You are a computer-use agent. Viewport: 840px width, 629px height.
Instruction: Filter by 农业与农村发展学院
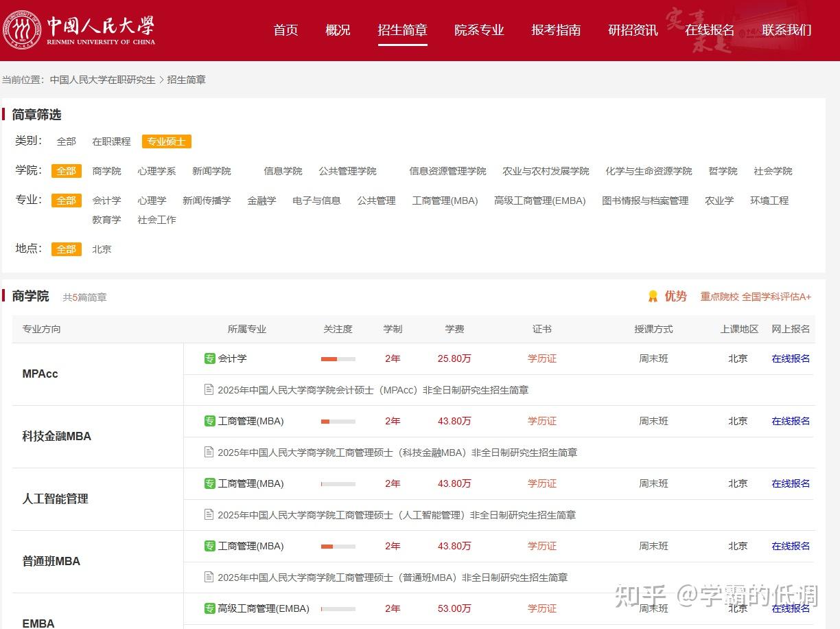(x=546, y=171)
